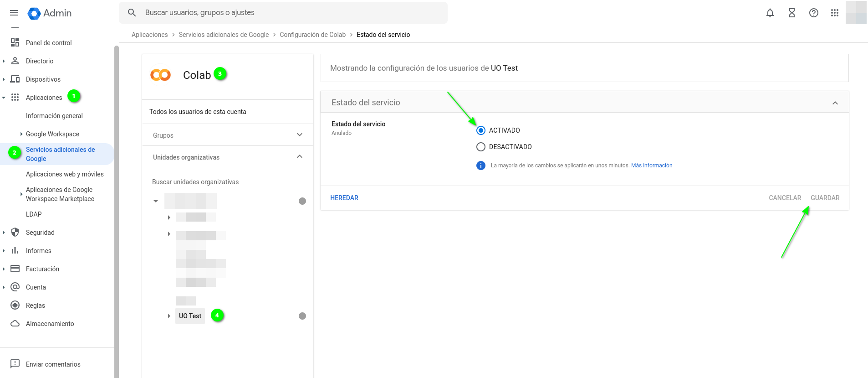Collapse Unidades organizativas section chevron
This screenshot has height=378, width=868.
[x=300, y=156]
